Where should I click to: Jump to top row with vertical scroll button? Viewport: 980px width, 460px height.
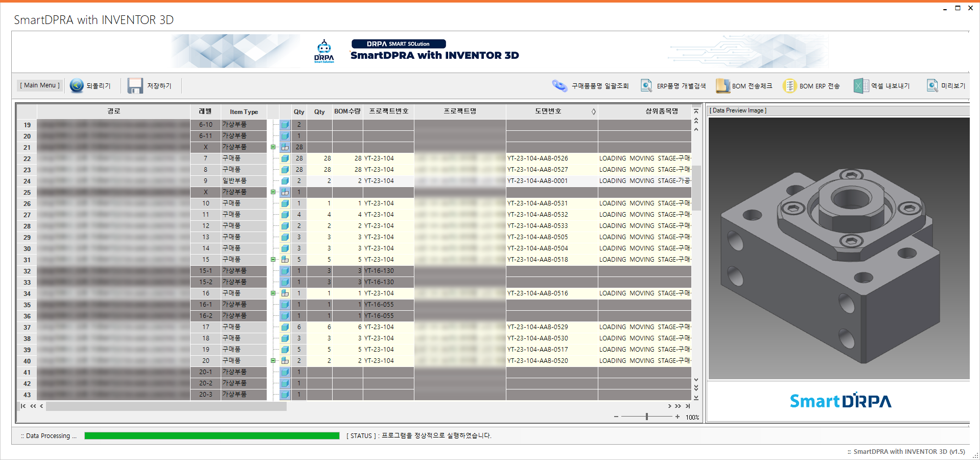tap(696, 111)
